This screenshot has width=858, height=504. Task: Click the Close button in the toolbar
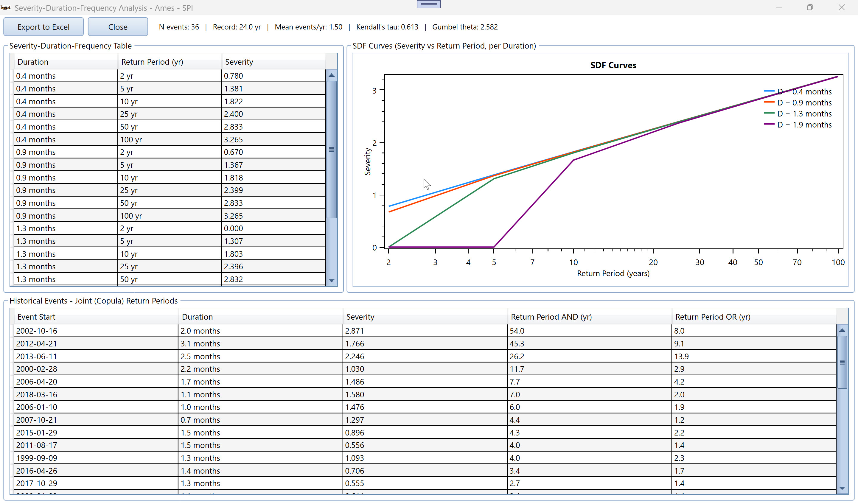coord(118,27)
